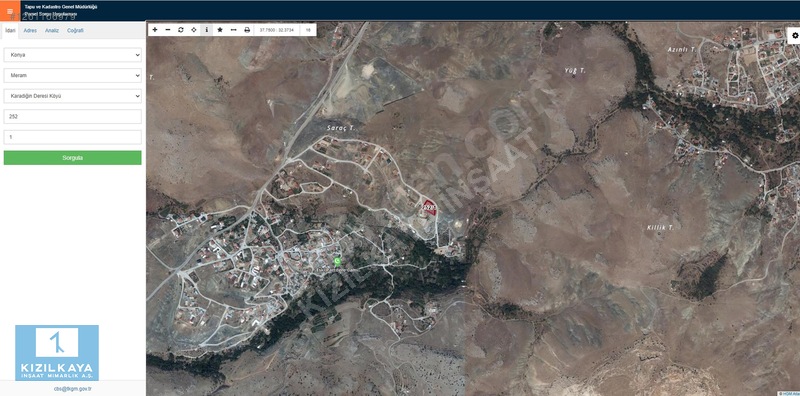Click the green Sorgula button
Image resolution: width=800 pixels, height=396 pixels.
[x=72, y=158]
